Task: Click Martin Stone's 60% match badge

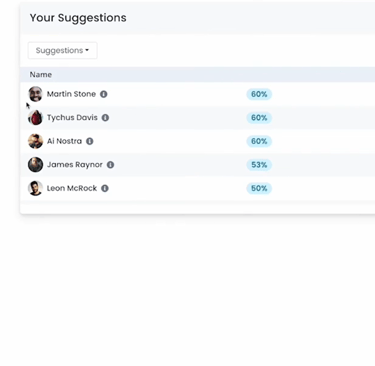Action: point(259,94)
